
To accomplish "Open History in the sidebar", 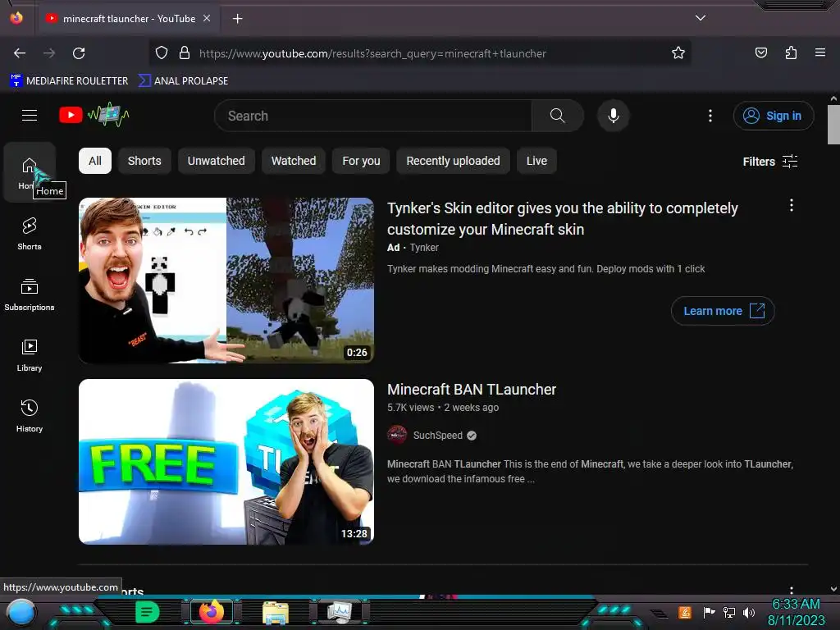I will click(x=30, y=416).
